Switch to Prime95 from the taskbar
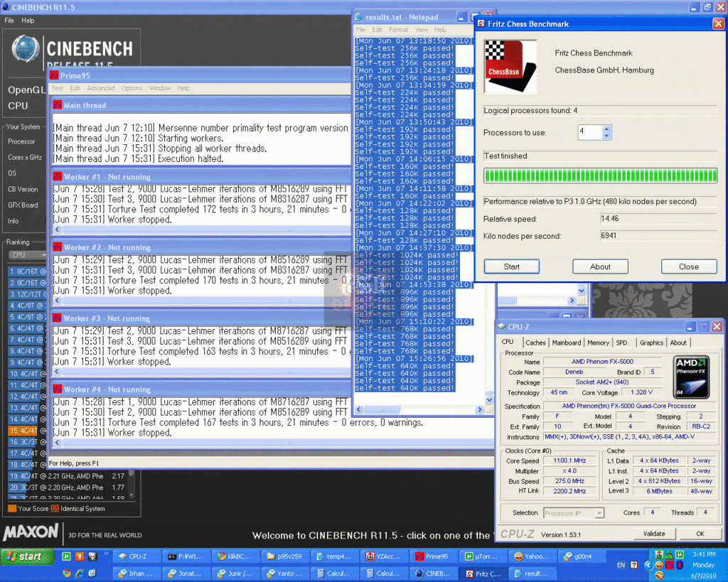This screenshot has width=728, height=582. [434, 556]
